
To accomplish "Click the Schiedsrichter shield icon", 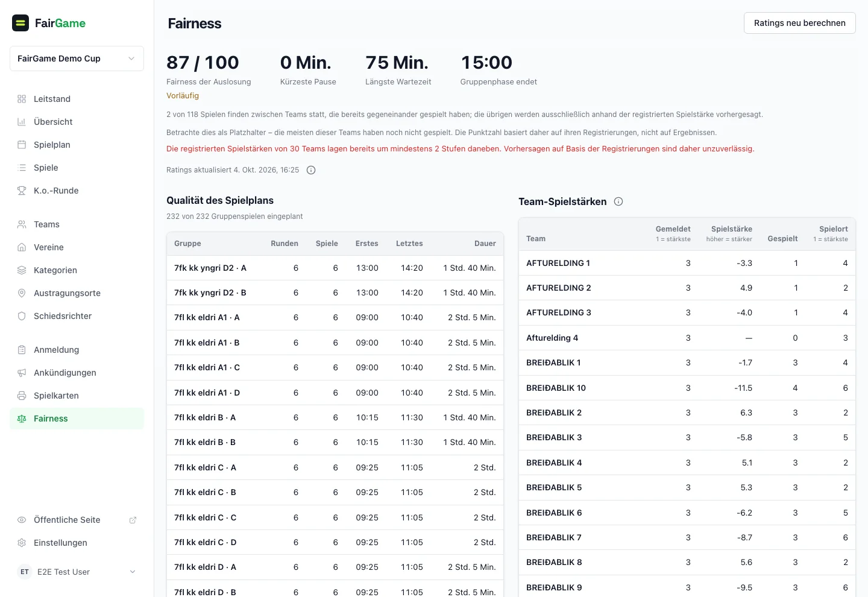I will click(22, 316).
